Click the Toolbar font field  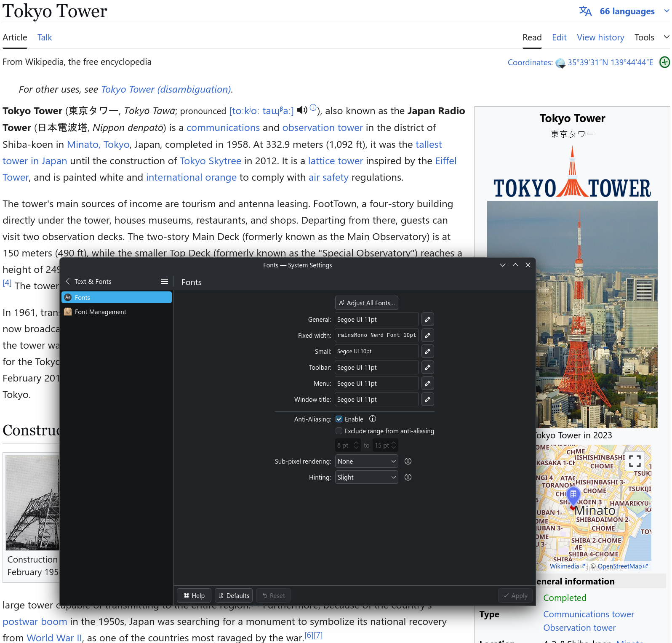click(377, 367)
